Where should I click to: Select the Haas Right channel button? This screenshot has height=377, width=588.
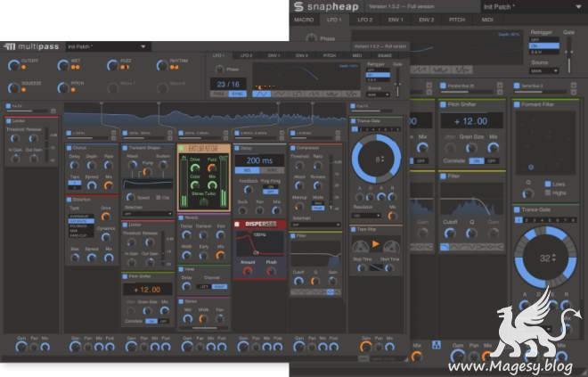[219, 287]
